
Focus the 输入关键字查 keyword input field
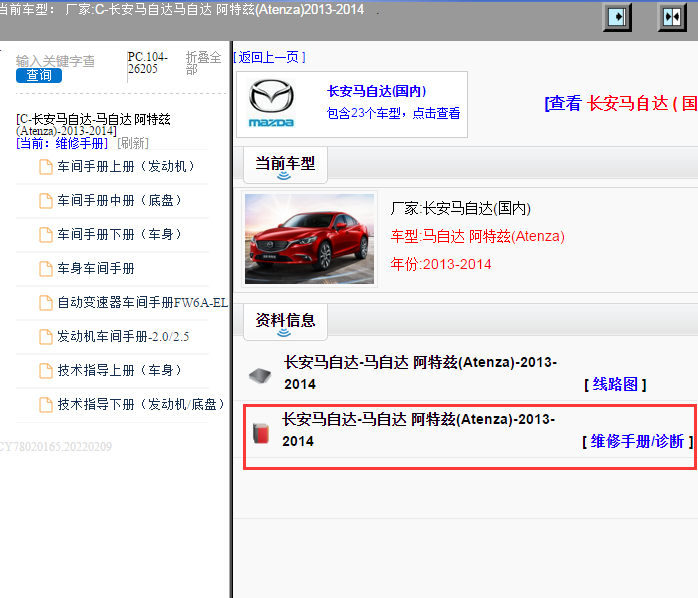pos(55,61)
